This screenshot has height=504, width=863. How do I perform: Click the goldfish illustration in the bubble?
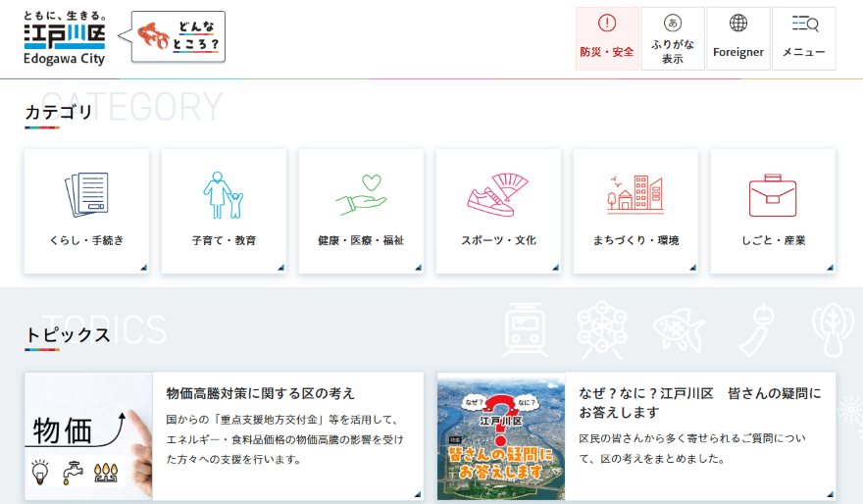153,35
